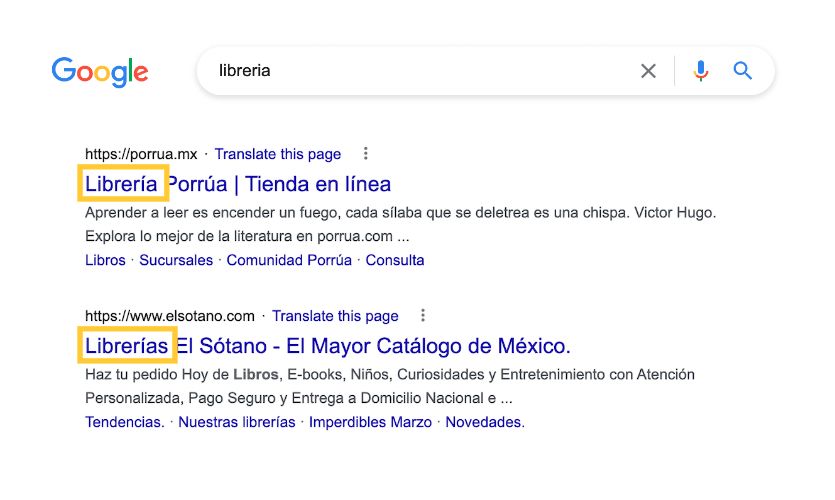Open the Consulta sitelink
Image resolution: width=835 pixels, height=500 pixels.
point(395,260)
